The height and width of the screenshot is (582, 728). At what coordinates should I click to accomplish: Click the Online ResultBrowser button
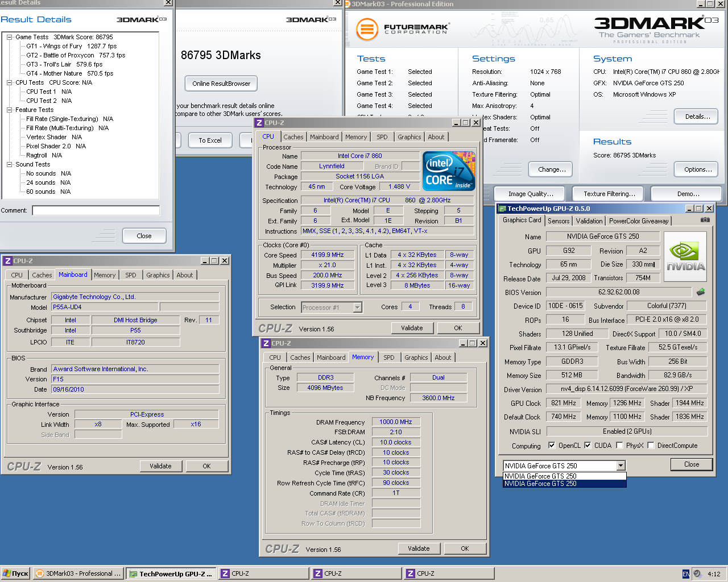click(221, 84)
